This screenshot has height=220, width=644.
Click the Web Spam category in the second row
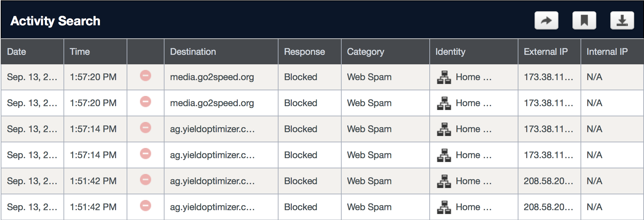click(369, 103)
